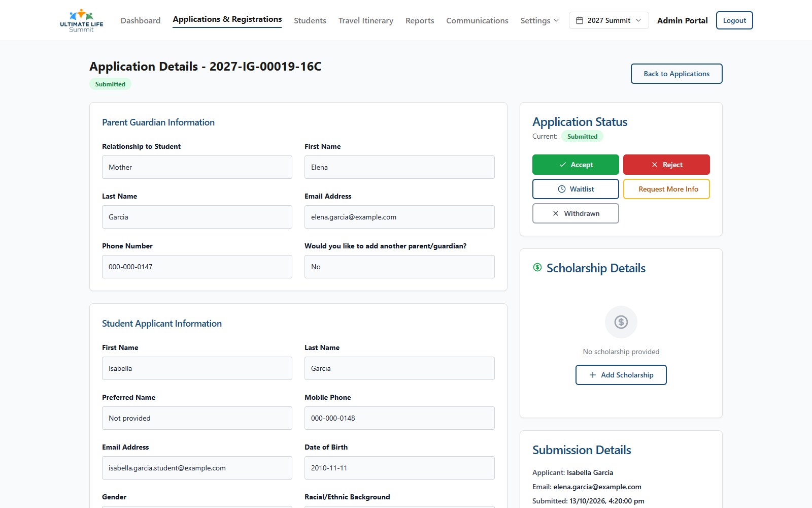The image size is (812, 508).
Task: Click the Back to Applications button
Action: [676, 74]
